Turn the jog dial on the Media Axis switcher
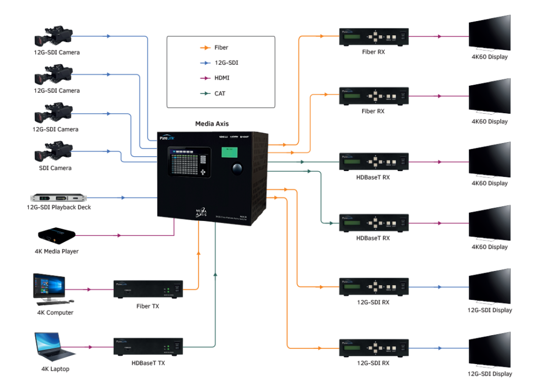Viewport: 539px width, 392px height. [236, 167]
